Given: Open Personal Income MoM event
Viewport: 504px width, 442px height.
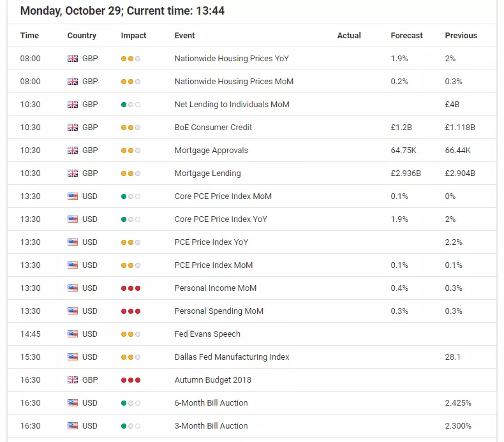Looking at the screenshot, I should click(x=216, y=288).
